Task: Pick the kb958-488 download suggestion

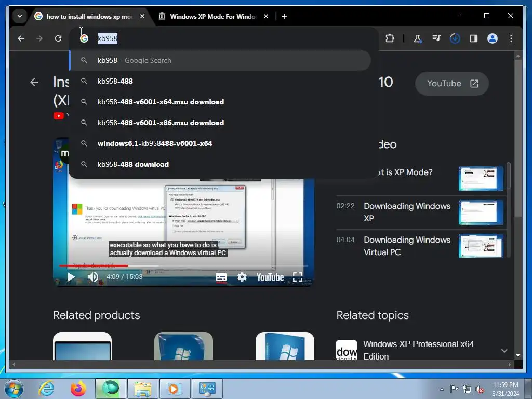Action: click(220, 164)
